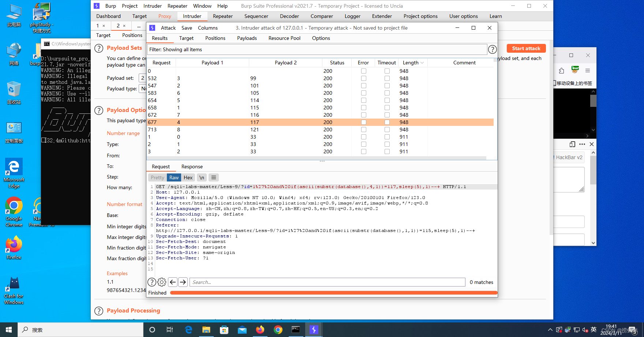Open the Attack menu
644x337 pixels.
168,28
